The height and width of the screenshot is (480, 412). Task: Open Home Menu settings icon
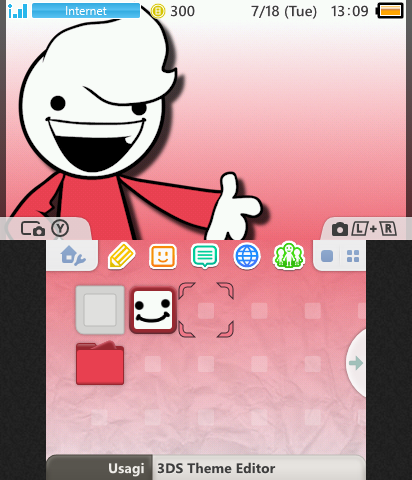(73, 256)
